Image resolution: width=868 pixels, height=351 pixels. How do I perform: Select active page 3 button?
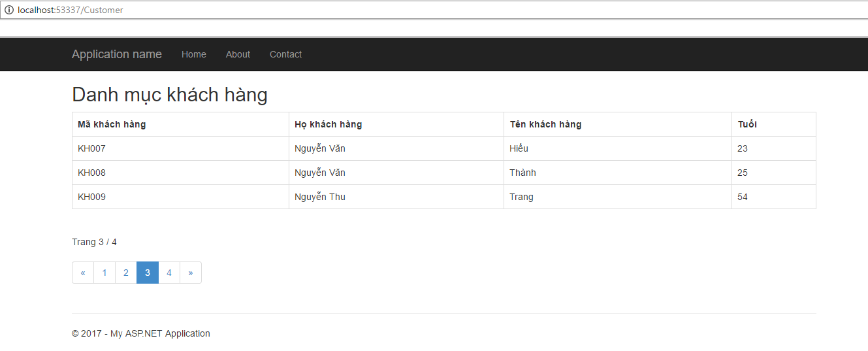tap(148, 273)
